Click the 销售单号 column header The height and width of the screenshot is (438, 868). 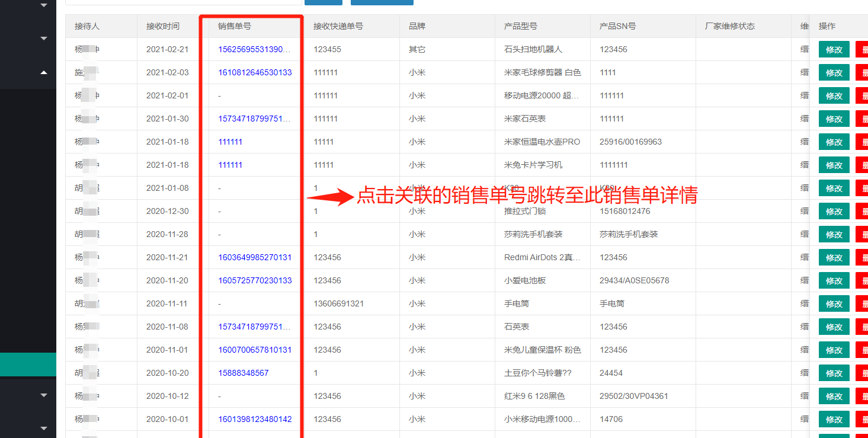click(x=235, y=26)
